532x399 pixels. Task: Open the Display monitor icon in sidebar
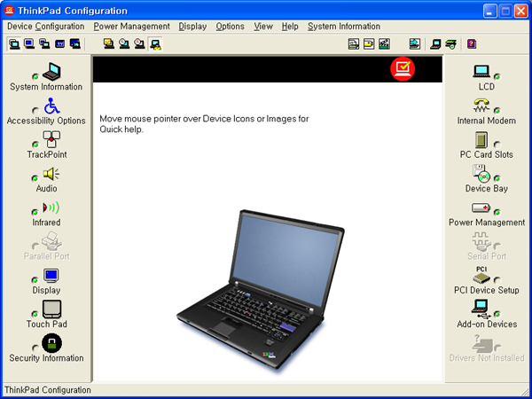pos(51,276)
